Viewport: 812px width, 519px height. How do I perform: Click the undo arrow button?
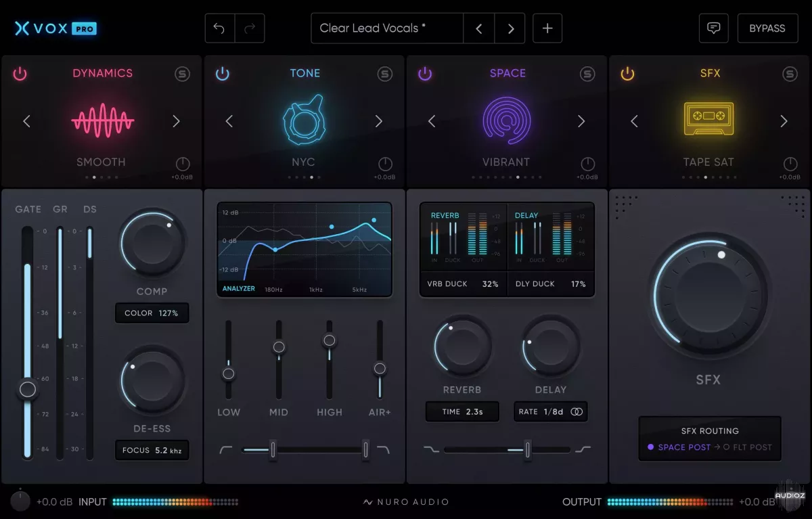click(x=219, y=28)
